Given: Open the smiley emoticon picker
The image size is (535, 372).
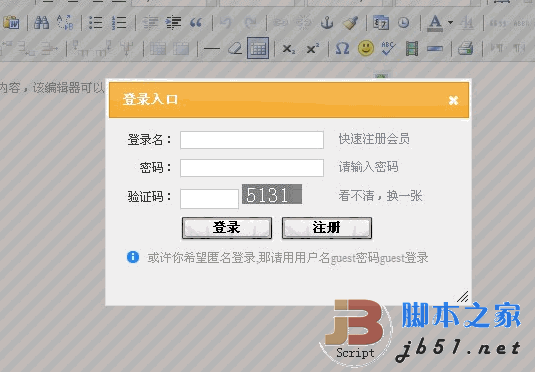Looking at the screenshot, I should coord(366,48).
